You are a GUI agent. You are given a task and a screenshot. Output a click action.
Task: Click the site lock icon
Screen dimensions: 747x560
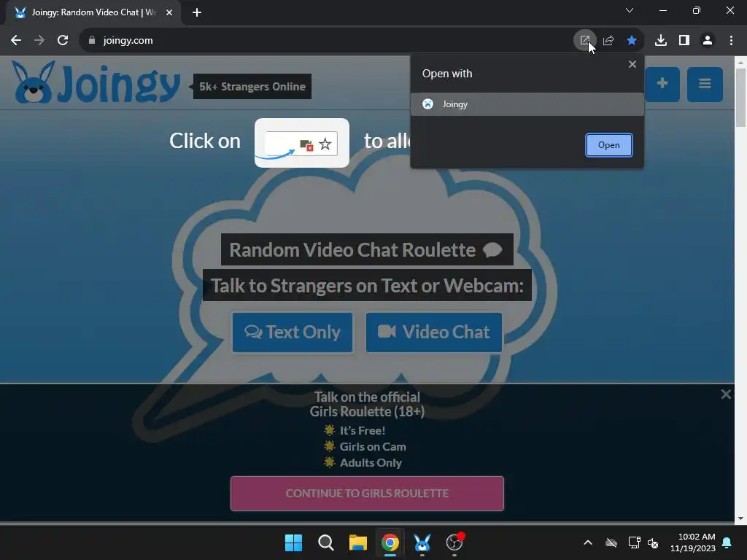(91, 41)
